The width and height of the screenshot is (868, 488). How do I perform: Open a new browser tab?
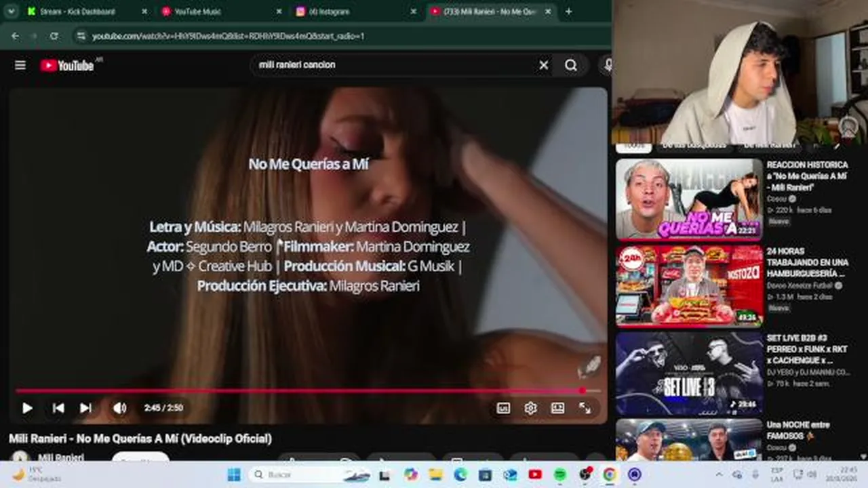(568, 12)
